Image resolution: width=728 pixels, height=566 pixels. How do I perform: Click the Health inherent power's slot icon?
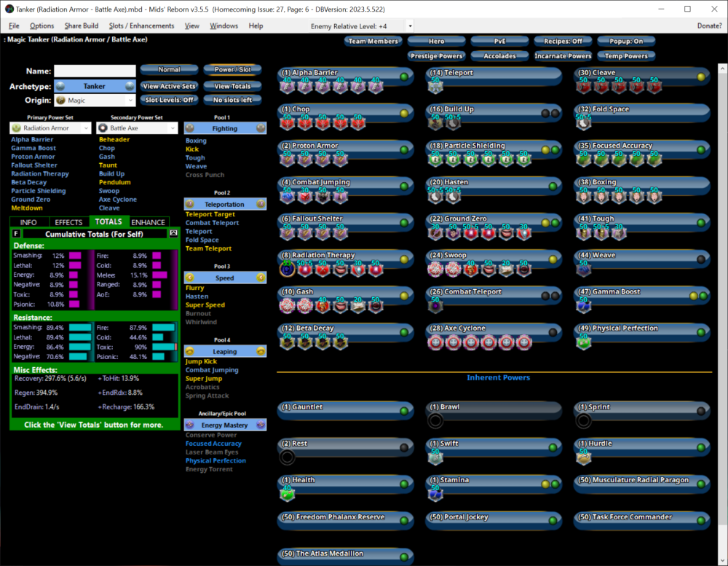[288, 495]
